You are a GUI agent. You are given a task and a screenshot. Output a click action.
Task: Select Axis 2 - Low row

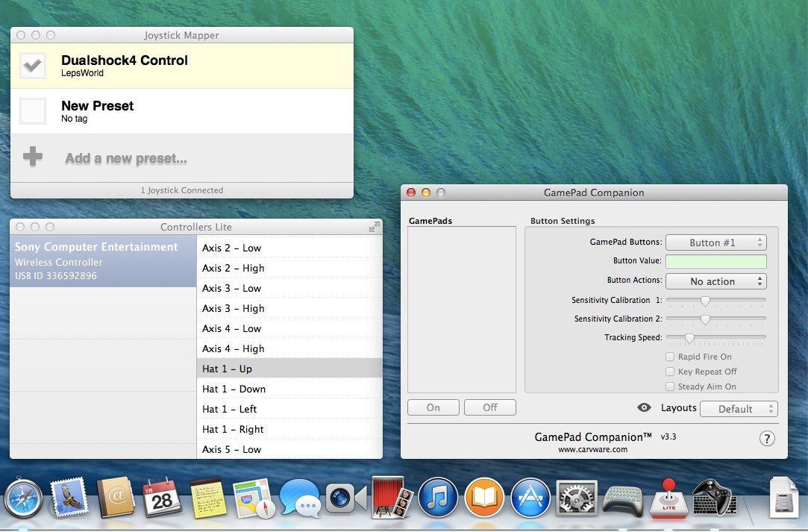point(289,248)
